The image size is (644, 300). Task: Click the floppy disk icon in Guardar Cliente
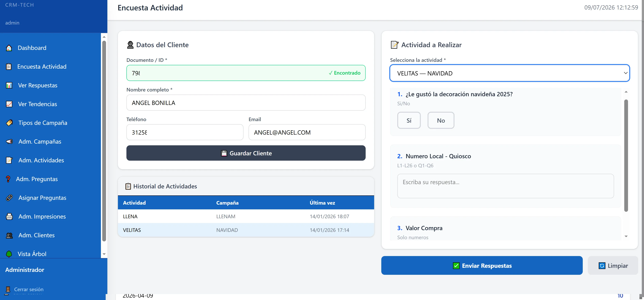click(x=224, y=153)
